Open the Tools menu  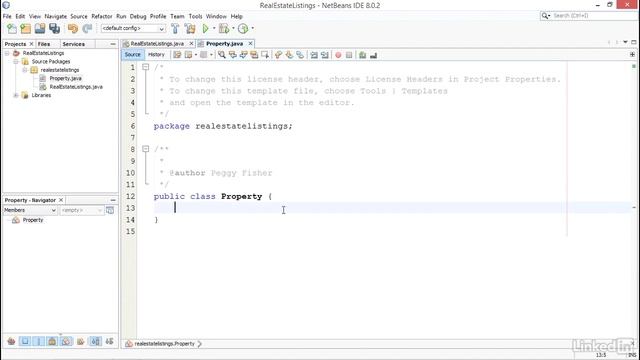[x=195, y=16]
